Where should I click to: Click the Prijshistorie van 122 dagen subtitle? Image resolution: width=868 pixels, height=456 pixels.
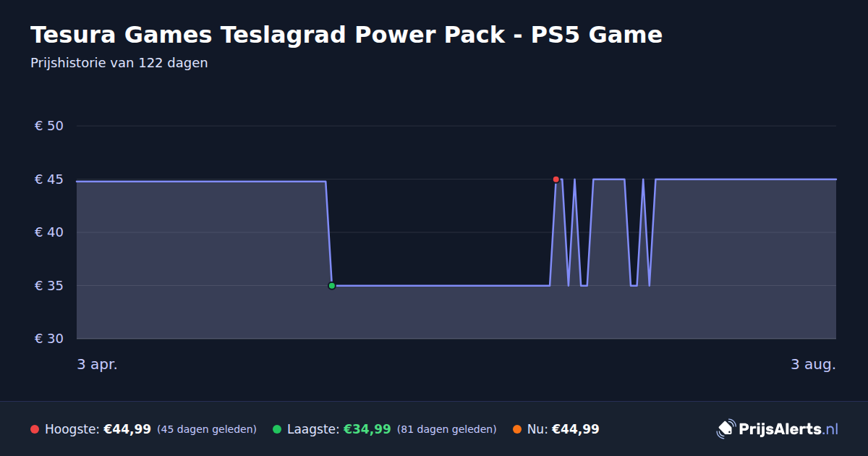(x=119, y=63)
